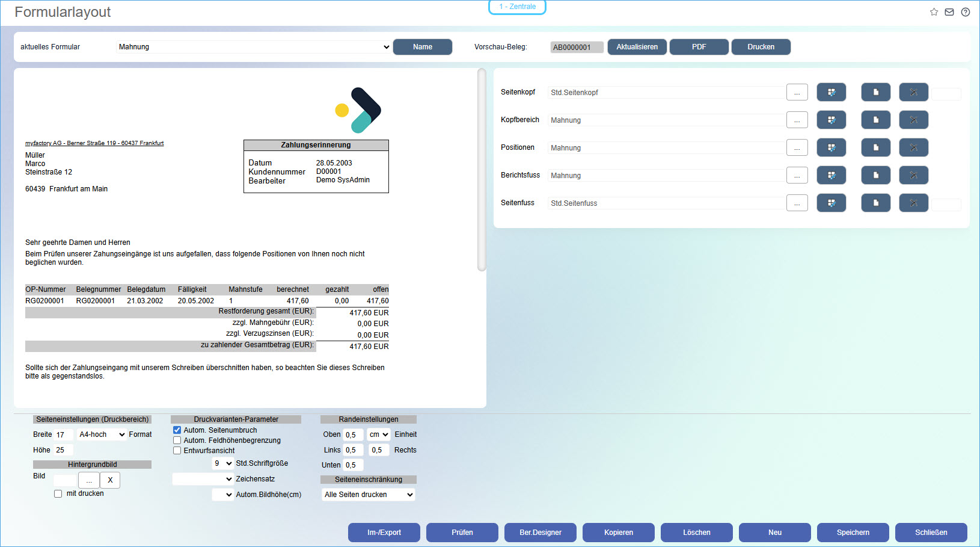
Task: Click the Ber.Designer button
Action: [540, 533]
